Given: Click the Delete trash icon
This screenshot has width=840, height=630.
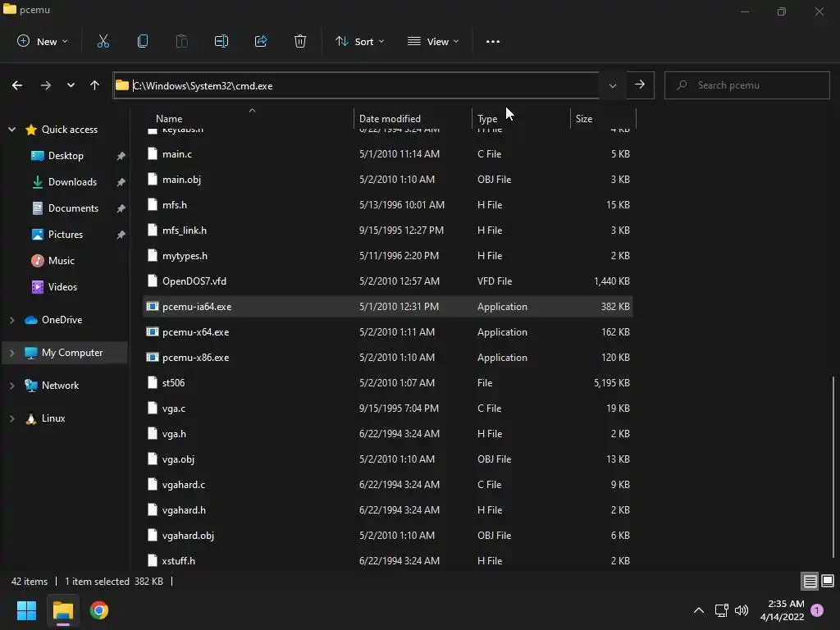Looking at the screenshot, I should [x=300, y=41].
